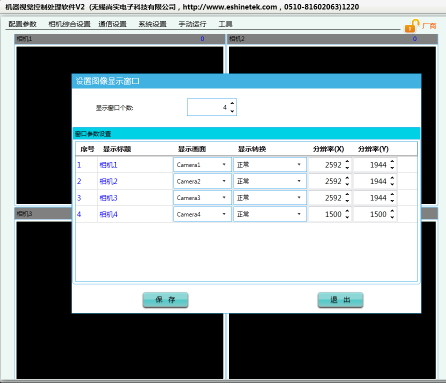
Task: Open the 手动运行 menu
Action: [192, 24]
